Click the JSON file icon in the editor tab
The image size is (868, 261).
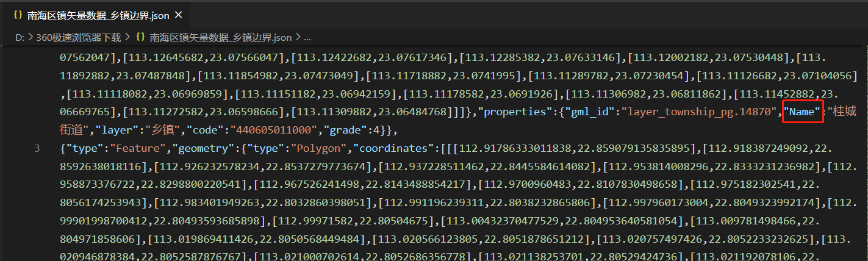[x=18, y=15]
